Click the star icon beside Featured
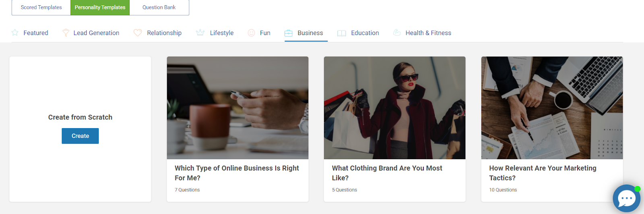The image size is (644, 214). pos(15,33)
